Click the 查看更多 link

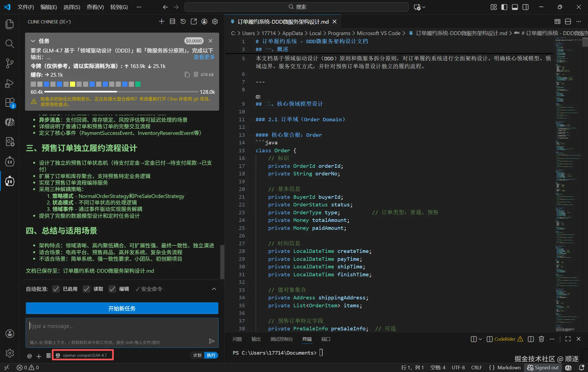pos(204,57)
